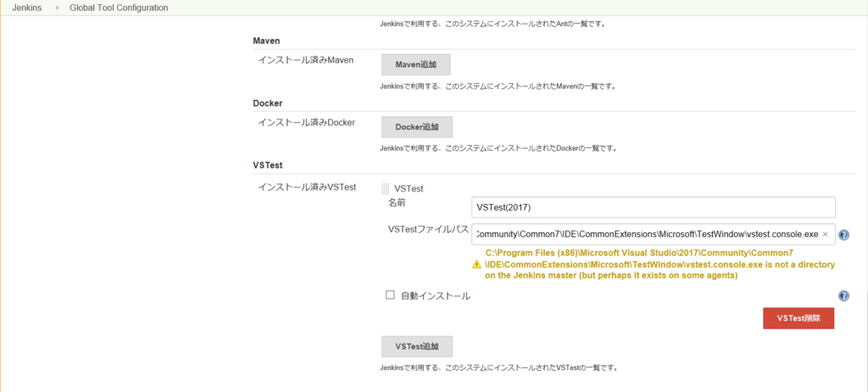
Task: Click the Docker追加 button
Action: [417, 127]
